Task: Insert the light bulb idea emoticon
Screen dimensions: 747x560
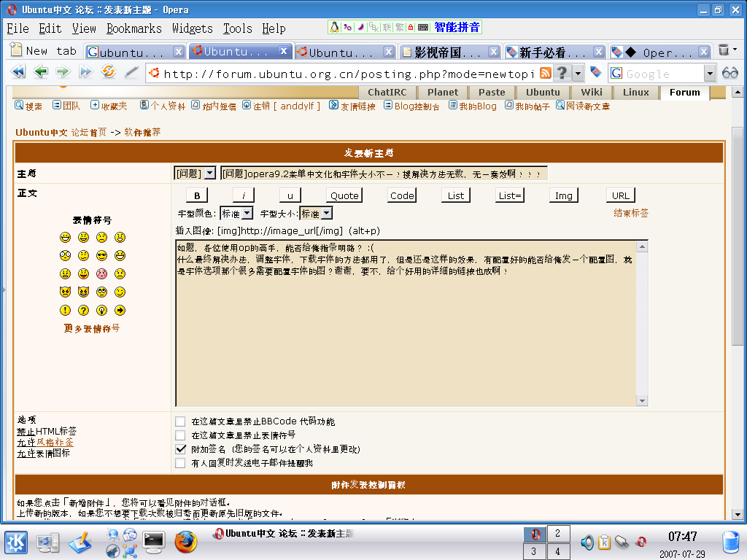Action: (101, 311)
